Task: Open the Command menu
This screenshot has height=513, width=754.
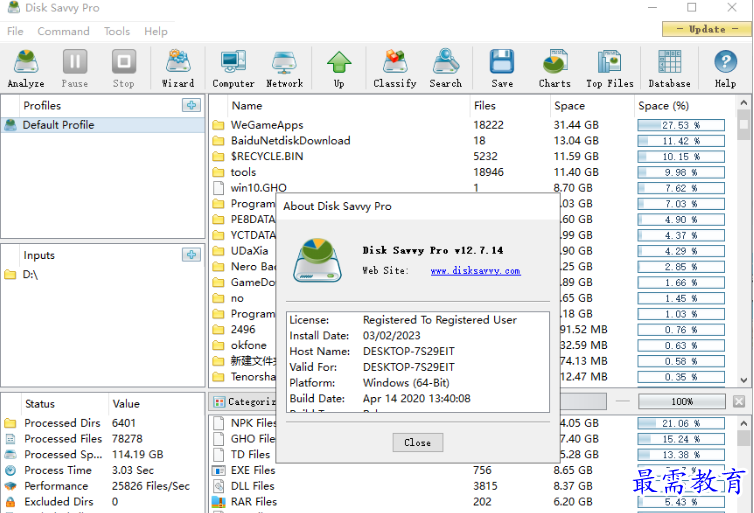Action: [63, 31]
